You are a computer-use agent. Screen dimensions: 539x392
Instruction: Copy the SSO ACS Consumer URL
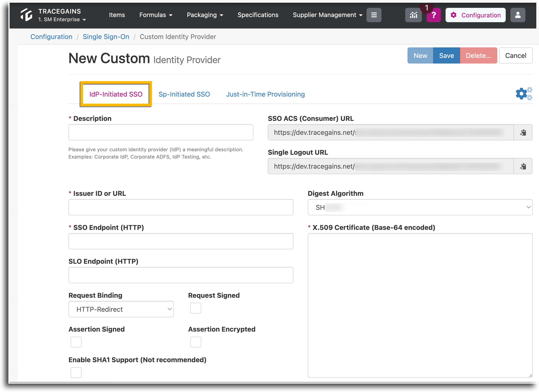(x=523, y=132)
